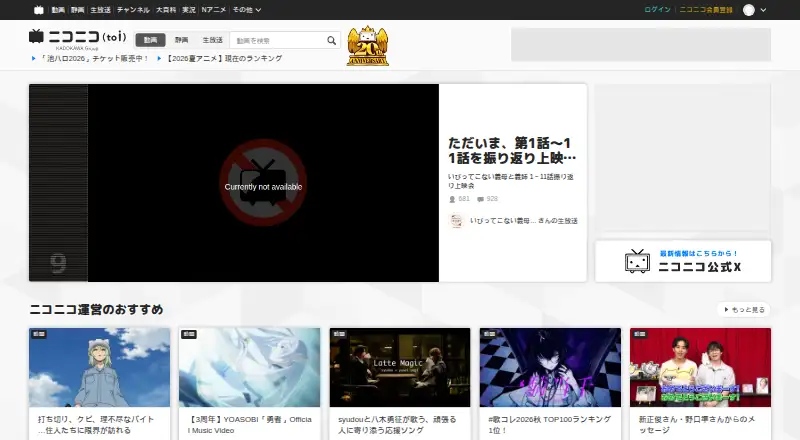Click the header ad banner placeholder
The height and width of the screenshot is (440, 800).
click(641, 44)
